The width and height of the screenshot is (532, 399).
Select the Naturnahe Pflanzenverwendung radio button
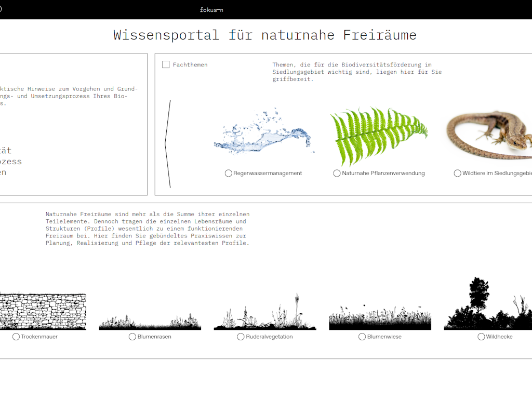click(x=337, y=174)
